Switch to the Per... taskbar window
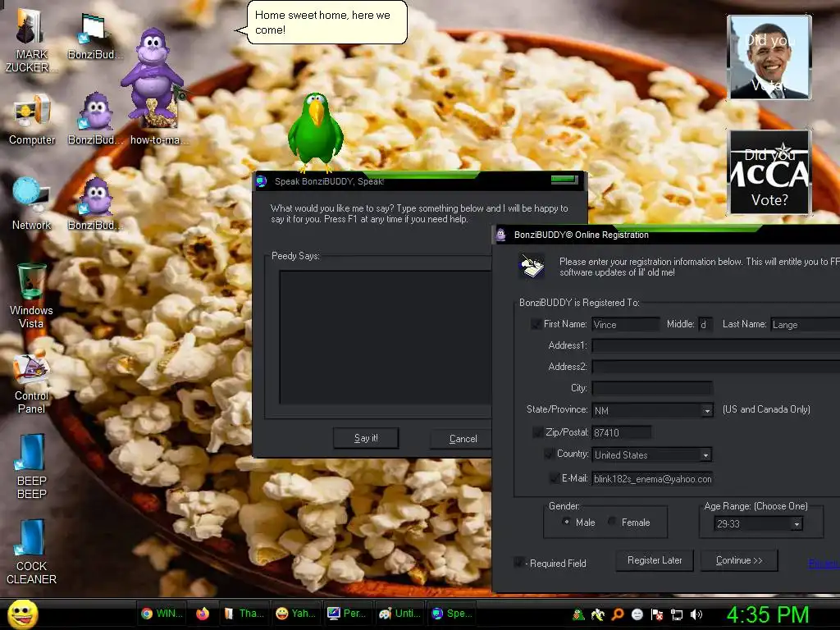Image resolution: width=840 pixels, height=630 pixels. tap(348, 614)
